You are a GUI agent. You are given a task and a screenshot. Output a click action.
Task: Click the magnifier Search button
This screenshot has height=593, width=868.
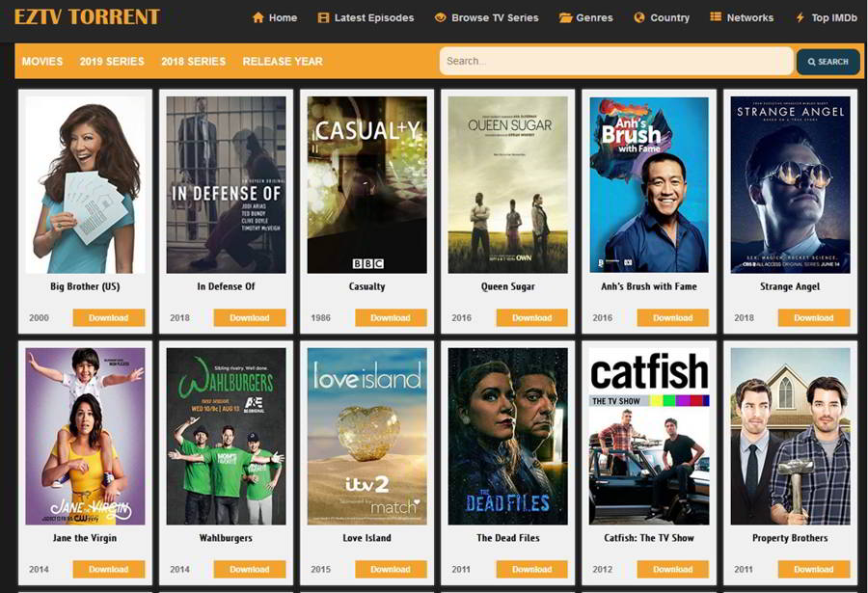point(827,62)
